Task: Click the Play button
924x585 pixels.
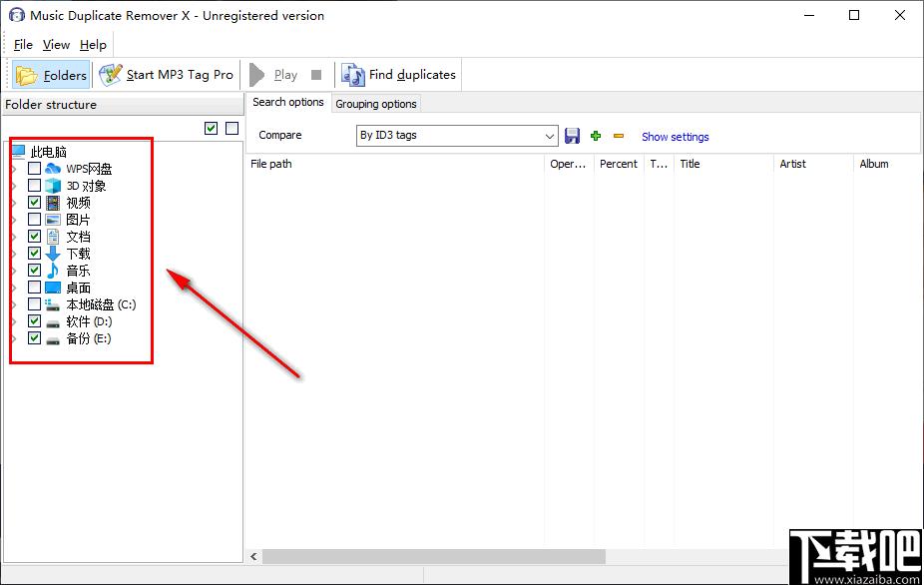Action: [x=274, y=75]
